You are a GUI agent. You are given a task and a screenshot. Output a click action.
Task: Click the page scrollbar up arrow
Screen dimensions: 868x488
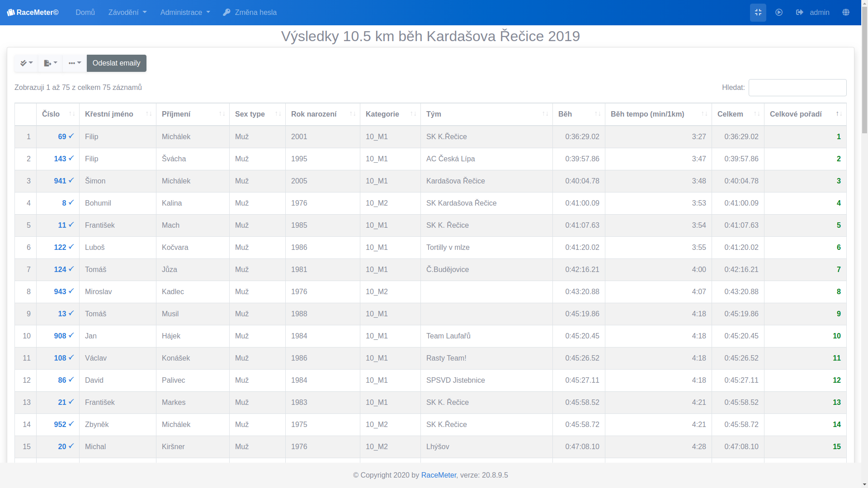point(864,3)
